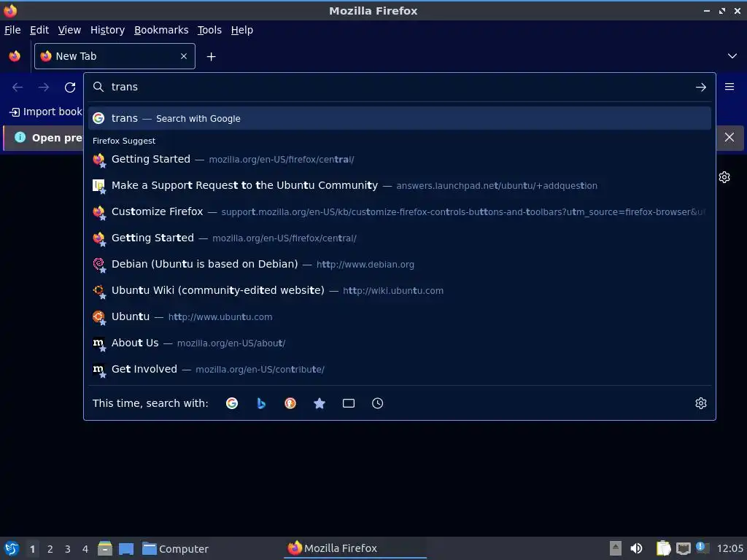The width and height of the screenshot is (747, 560).
Task: Choose 'trans — Search with Google' suggestion
Action: tap(399, 118)
